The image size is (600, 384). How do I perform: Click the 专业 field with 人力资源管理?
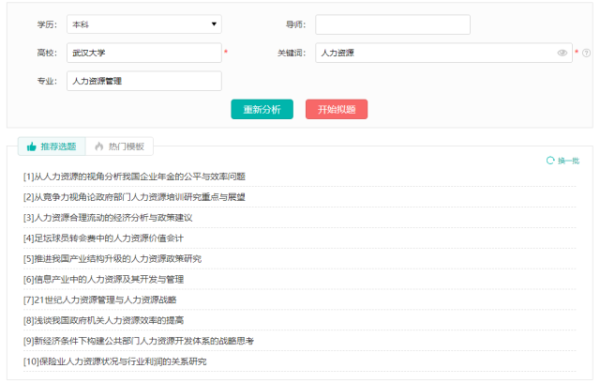(x=144, y=81)
